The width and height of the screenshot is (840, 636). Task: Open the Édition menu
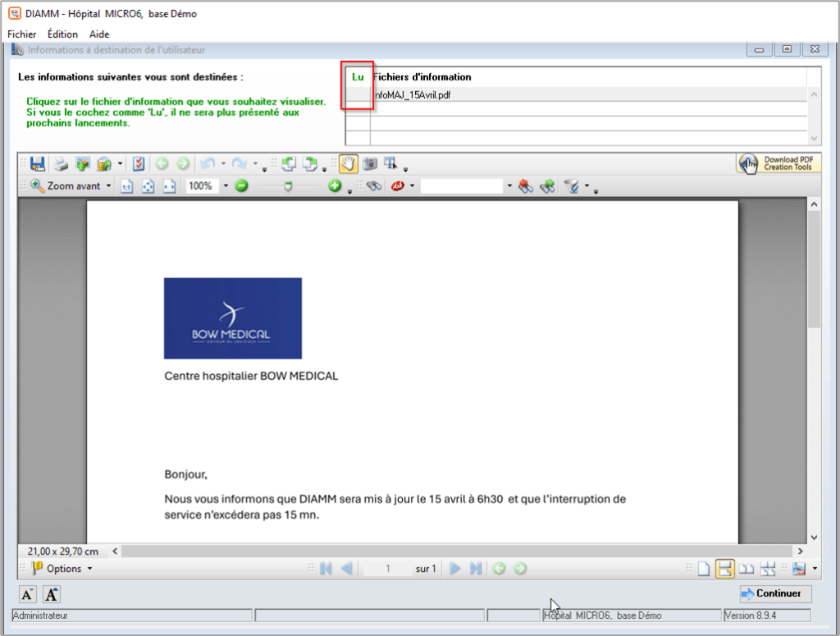click(62, 34)
